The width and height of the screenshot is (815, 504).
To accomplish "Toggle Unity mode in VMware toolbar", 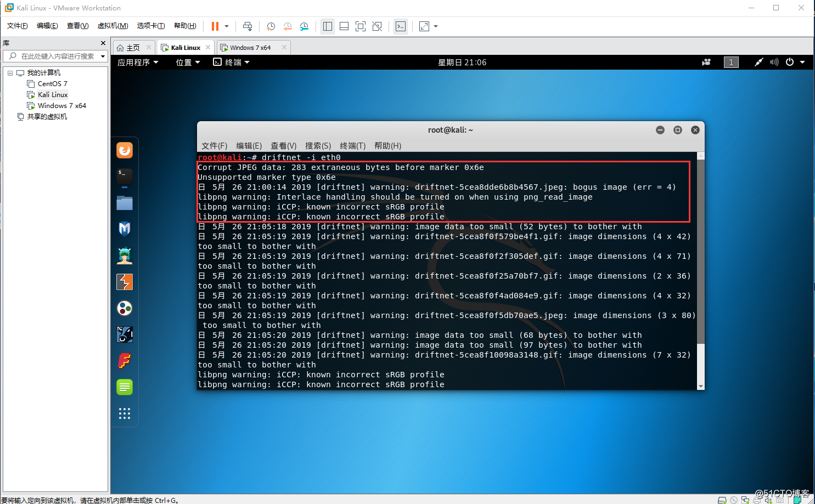I will pos(377,26).
